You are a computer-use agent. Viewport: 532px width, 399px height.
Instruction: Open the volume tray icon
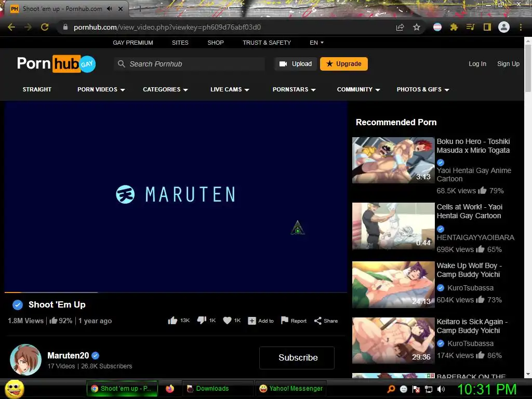point(441,389)
